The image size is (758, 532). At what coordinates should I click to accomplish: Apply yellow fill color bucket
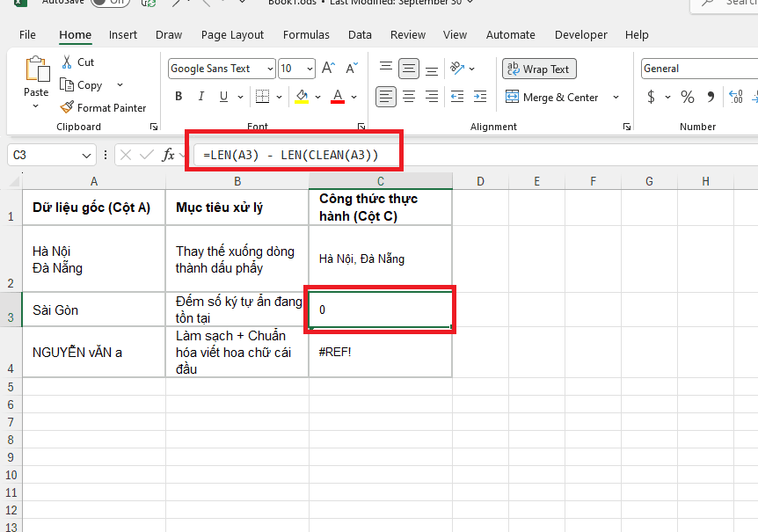point(302,97)
